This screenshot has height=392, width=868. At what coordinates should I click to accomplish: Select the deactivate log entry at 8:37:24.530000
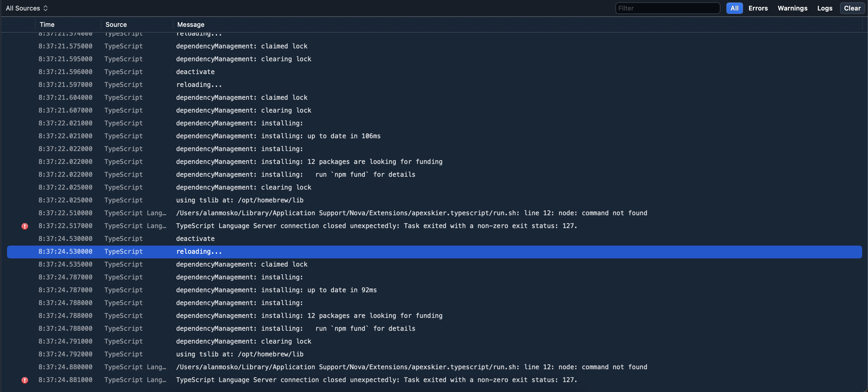click(x=195, y=239)
